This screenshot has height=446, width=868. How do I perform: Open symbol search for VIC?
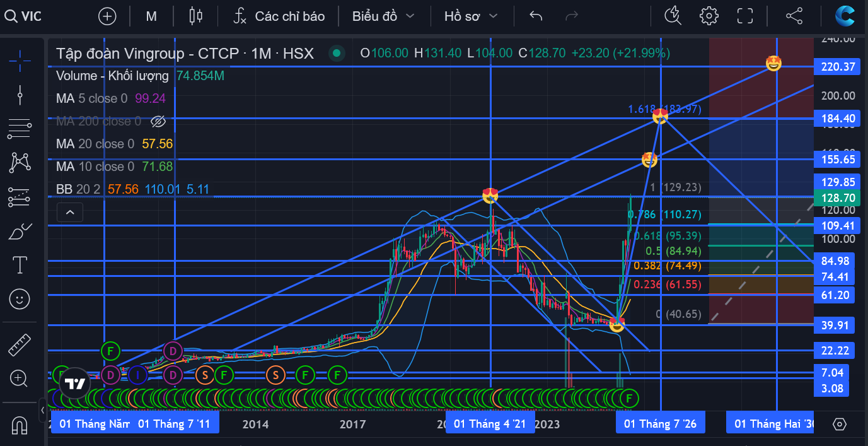(x=24, y=16)
